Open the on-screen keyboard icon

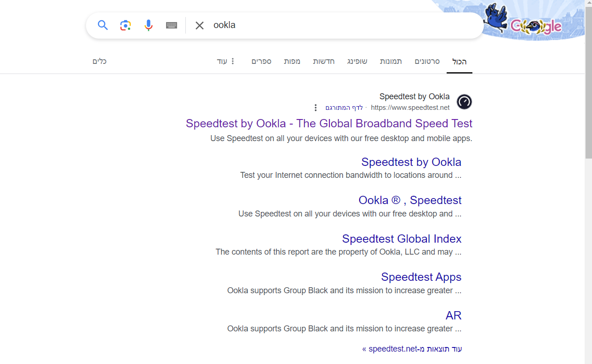(172, 25)
